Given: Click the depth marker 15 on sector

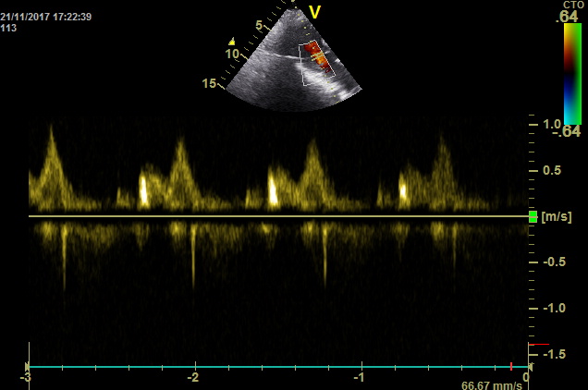Looking at the screenshot, I should coord(209,83).
